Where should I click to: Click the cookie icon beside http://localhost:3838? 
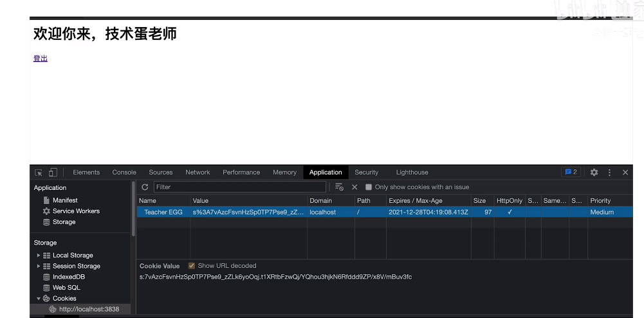tap(53, 309)
